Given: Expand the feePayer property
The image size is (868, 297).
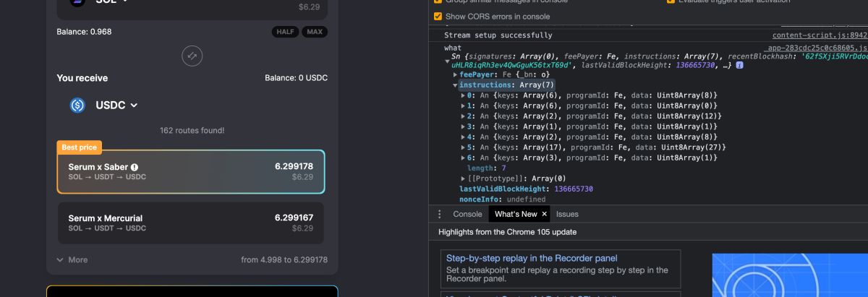Looking at the screenshot, I should pyautogui.click(x=455, y=75).
